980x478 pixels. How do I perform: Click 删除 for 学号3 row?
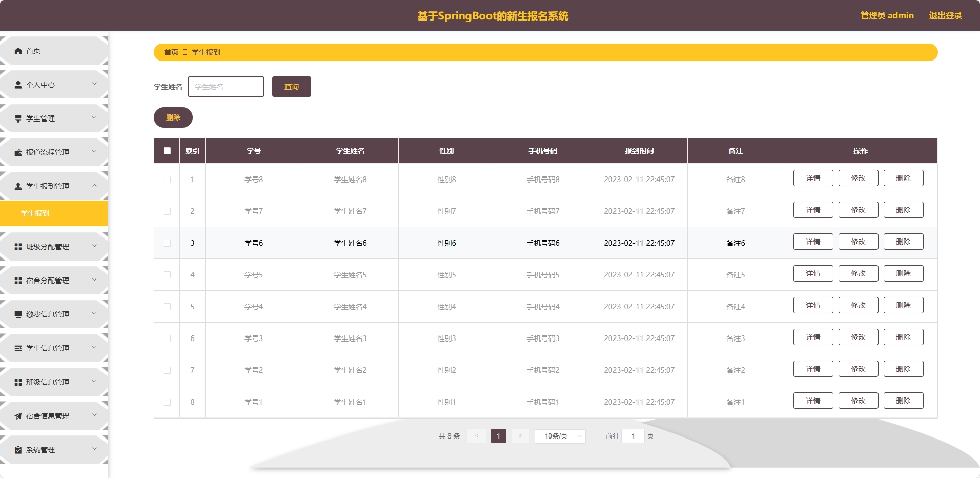904,337
